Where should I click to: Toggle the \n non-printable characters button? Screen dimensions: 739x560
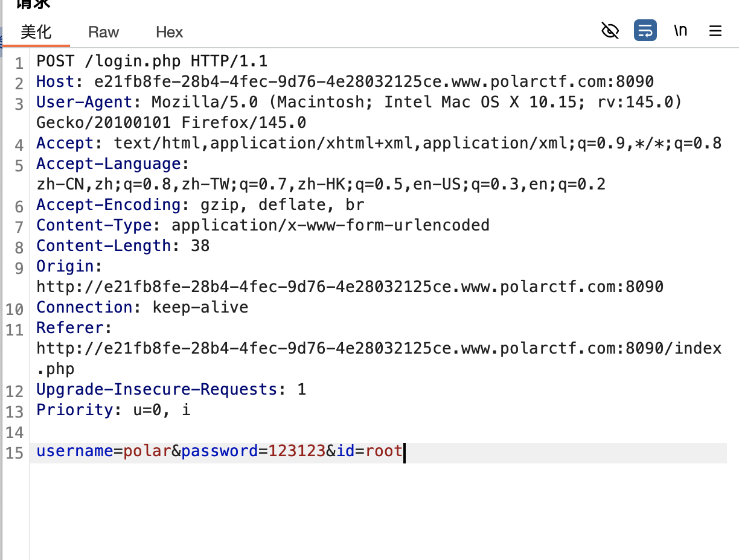pos(680,30)
